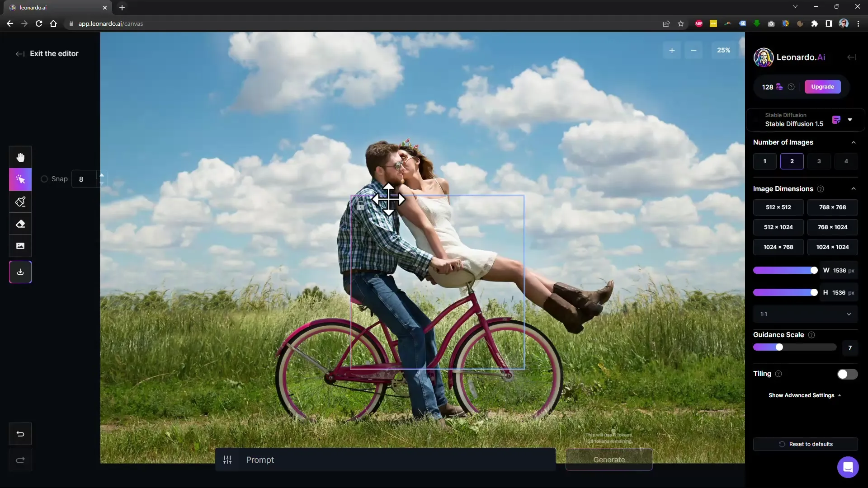The width and height of the screenshot is (868, 488).
Task: Select the Eraser tool
Action: tap(20, 224)
